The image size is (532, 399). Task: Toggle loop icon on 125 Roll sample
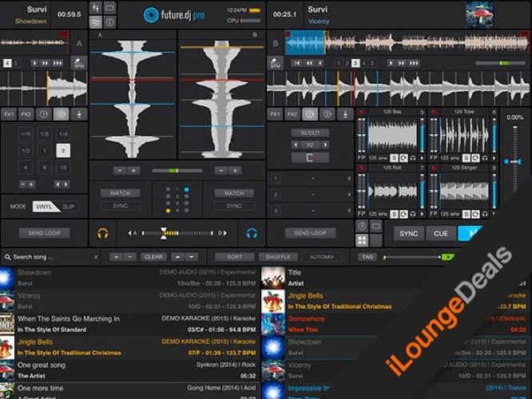click(403, 214)
